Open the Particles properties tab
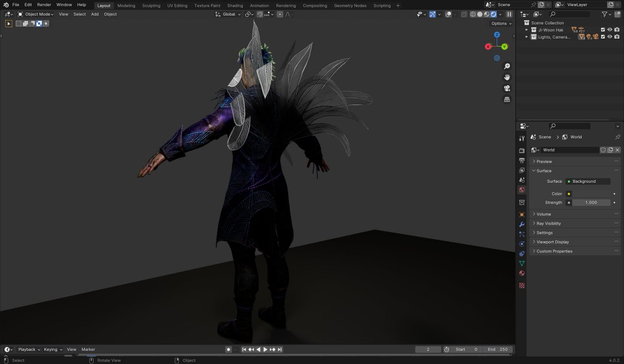 tap(522, 234)
